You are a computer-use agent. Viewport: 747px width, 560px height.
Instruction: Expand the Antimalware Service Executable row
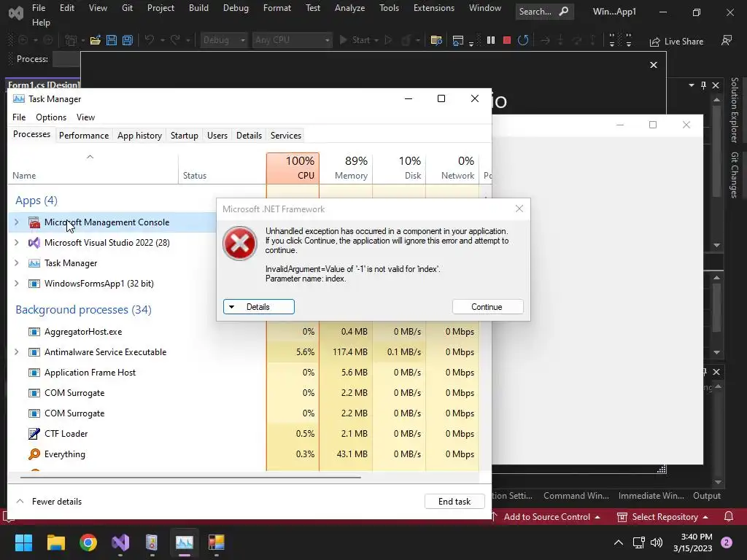click(17, 352)
